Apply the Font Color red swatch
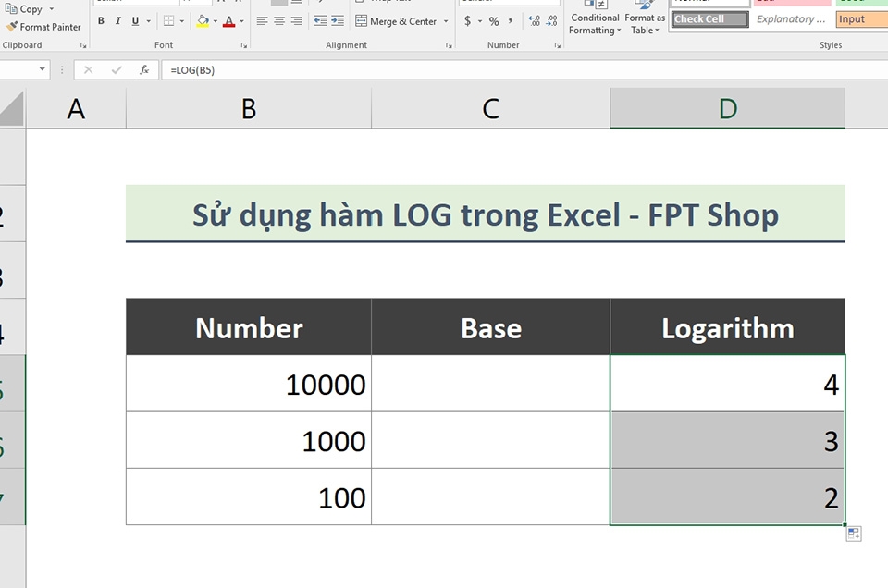The image size is (888, 588). click(x=229, y=20)
